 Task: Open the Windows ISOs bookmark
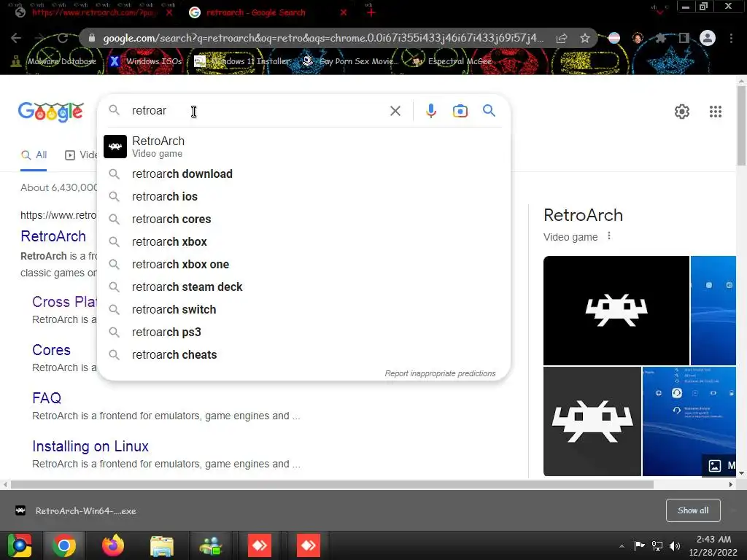[x=146, y=61]
